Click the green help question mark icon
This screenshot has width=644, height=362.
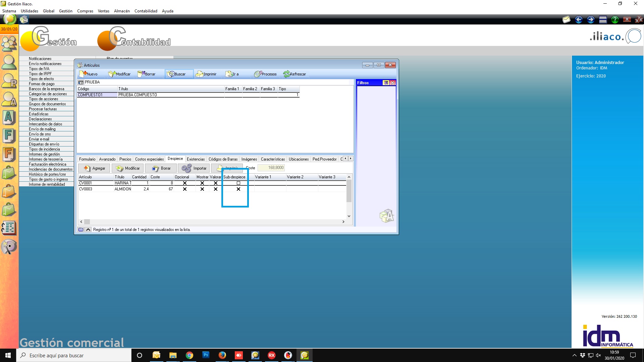click(x=615, y=19)
